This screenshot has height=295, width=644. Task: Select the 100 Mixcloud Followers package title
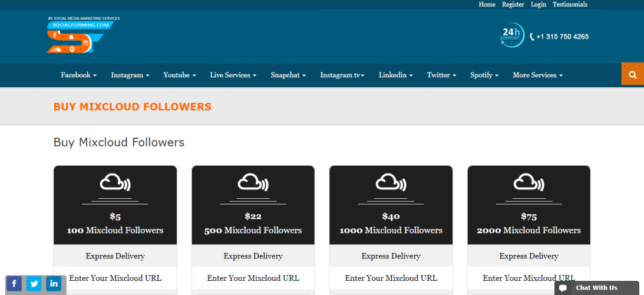[x=115, y=231]
